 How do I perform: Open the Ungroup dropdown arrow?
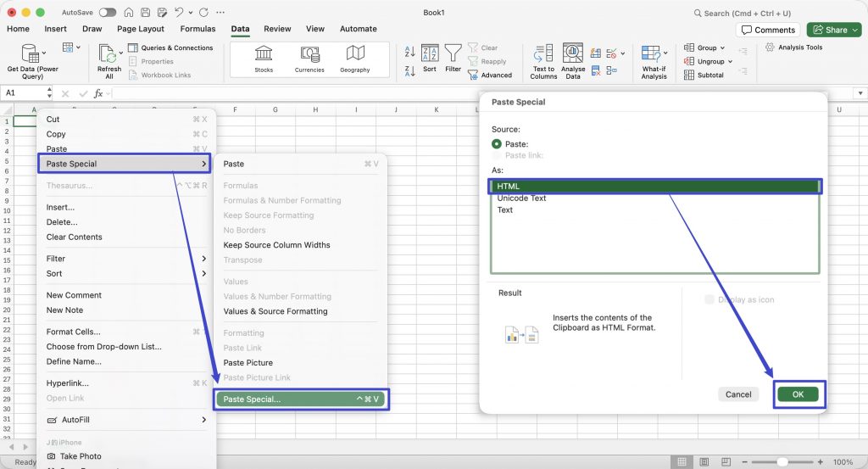(x=730, y=61)
